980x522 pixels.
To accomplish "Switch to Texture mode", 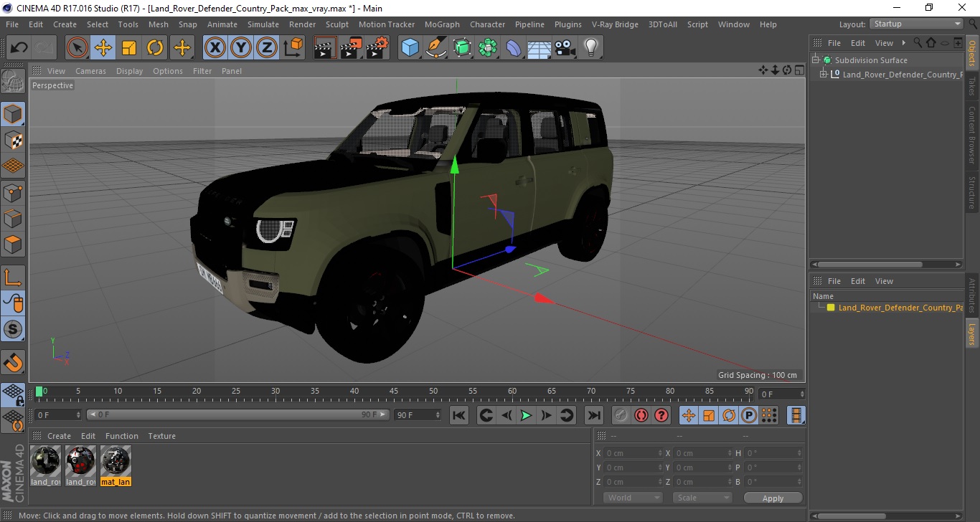I will click(13, 141).
